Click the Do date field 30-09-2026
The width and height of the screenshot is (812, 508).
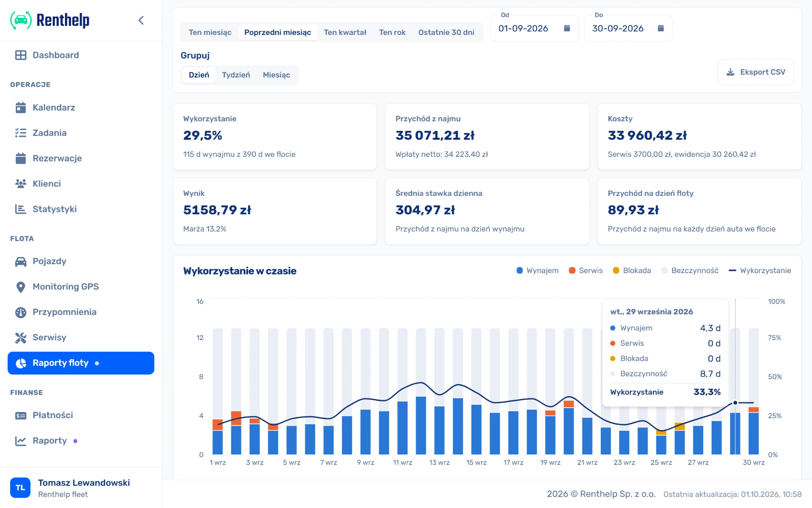[x=628, y=28]
